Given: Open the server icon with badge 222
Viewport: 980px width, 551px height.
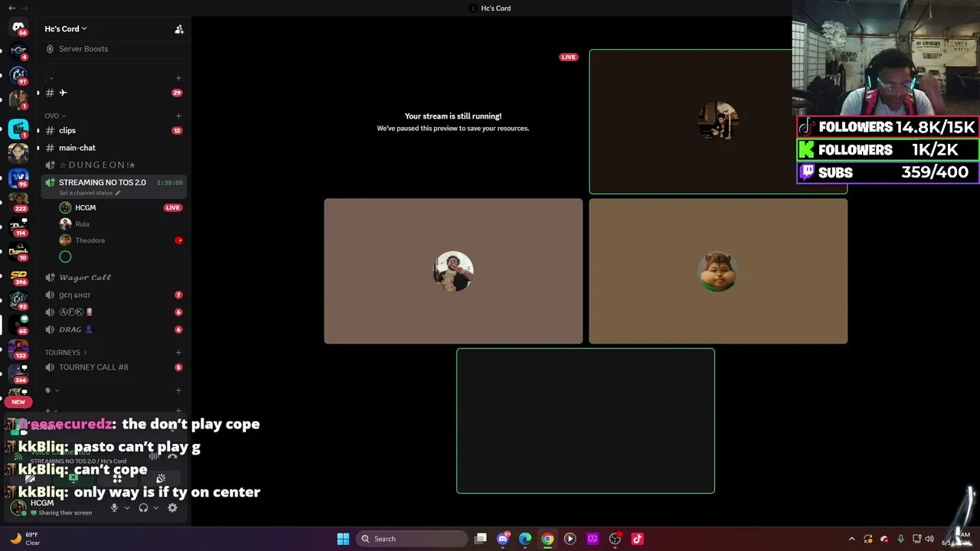Looking at the screenshot, I should 18,202.
